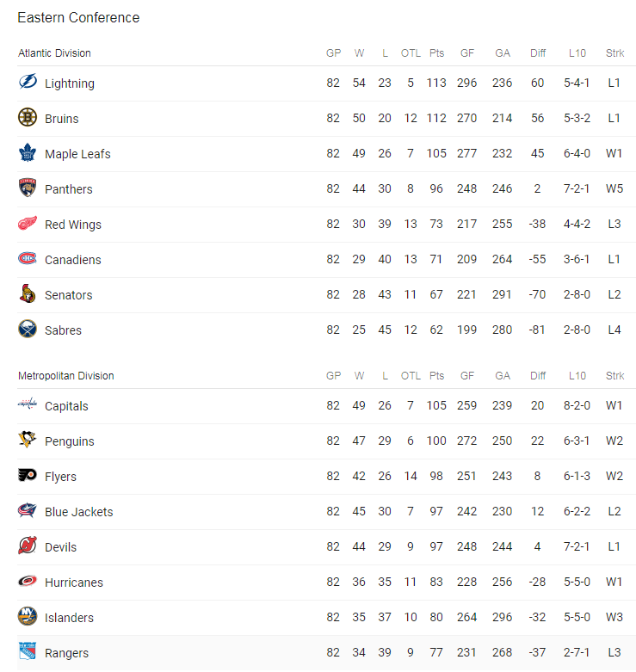
Task: Click the Flyers team logo
Action: [28, 475]
